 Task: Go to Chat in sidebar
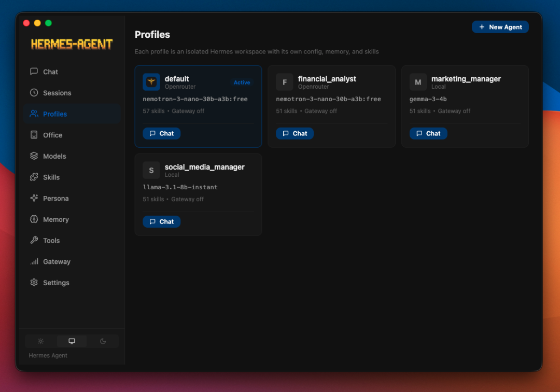tap(72, 72)
